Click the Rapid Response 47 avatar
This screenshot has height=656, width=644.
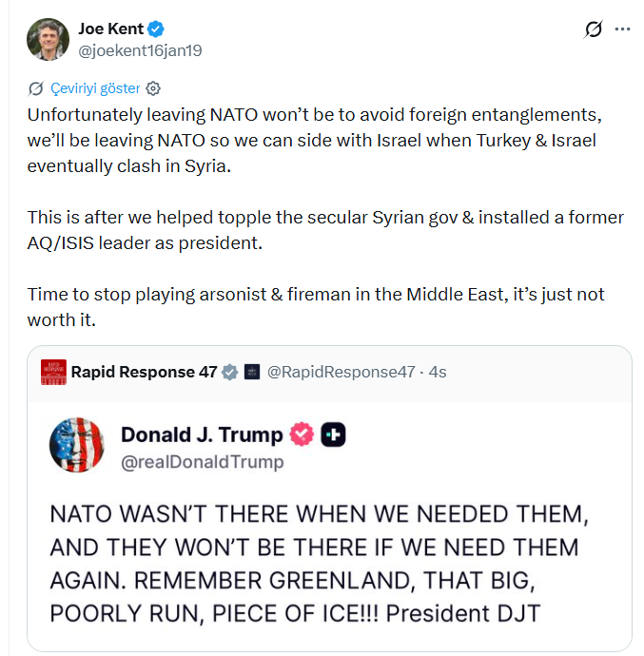[53, 372]
